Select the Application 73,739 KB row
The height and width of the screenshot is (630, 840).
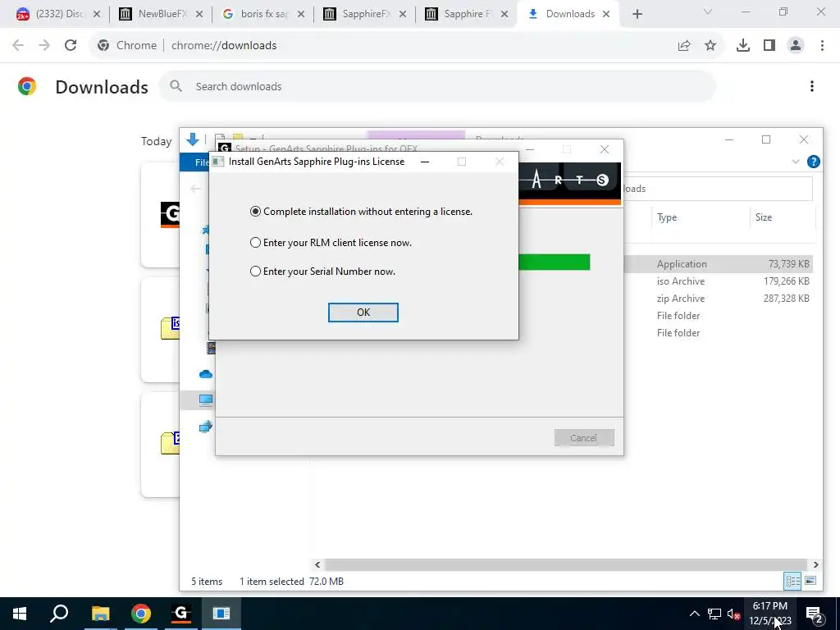point(718,264)
